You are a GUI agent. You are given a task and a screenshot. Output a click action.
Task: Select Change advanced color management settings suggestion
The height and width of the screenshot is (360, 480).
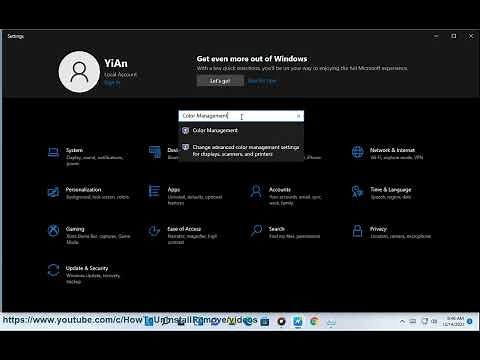pos(241,151)
